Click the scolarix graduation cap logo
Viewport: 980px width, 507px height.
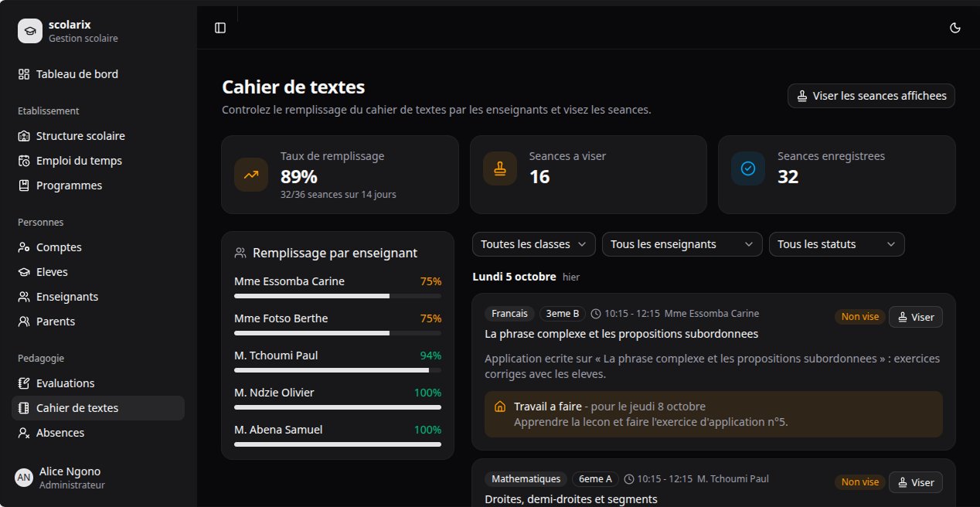tap(30, 31)
